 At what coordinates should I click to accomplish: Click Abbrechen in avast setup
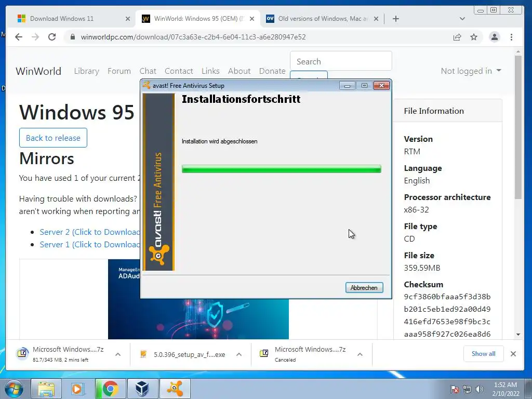point(364,288)
